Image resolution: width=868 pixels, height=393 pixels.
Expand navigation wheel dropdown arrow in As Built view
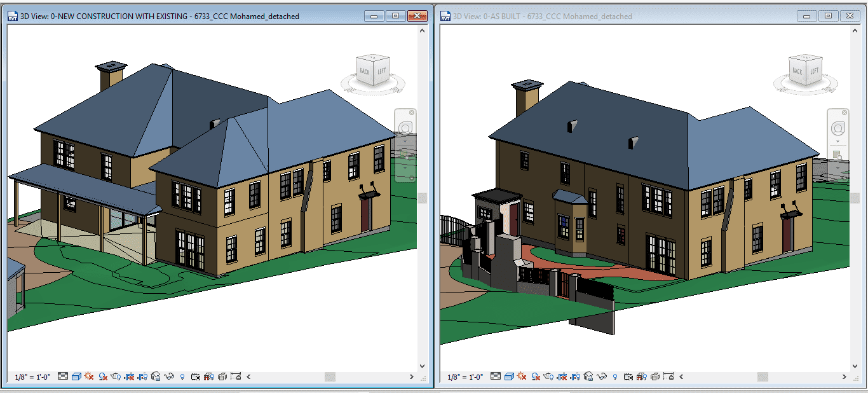point(837,142)
